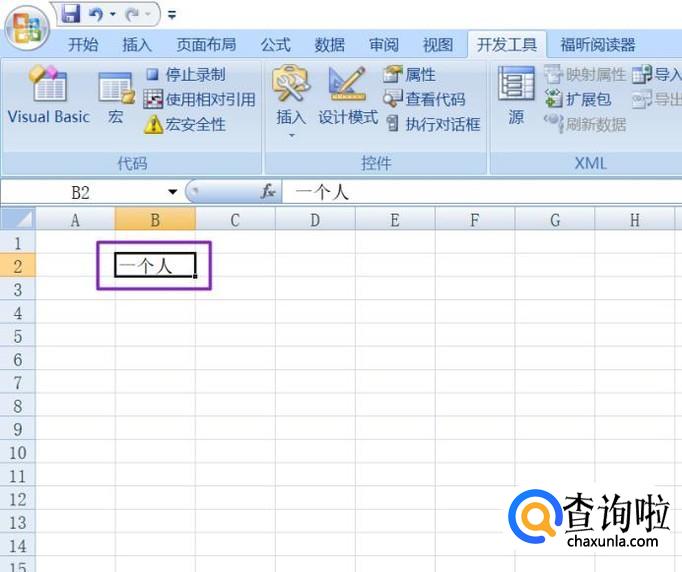
Task: Select row 3 header
Action: 18,289
